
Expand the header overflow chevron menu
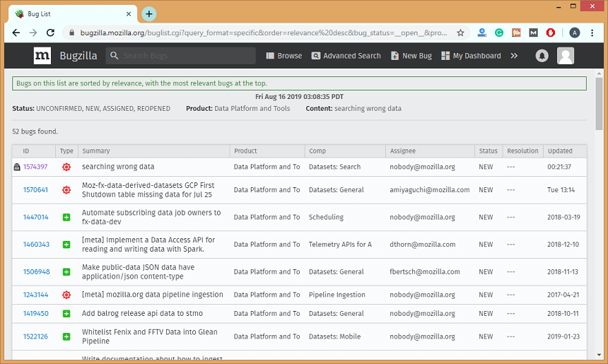coord(514,56)
